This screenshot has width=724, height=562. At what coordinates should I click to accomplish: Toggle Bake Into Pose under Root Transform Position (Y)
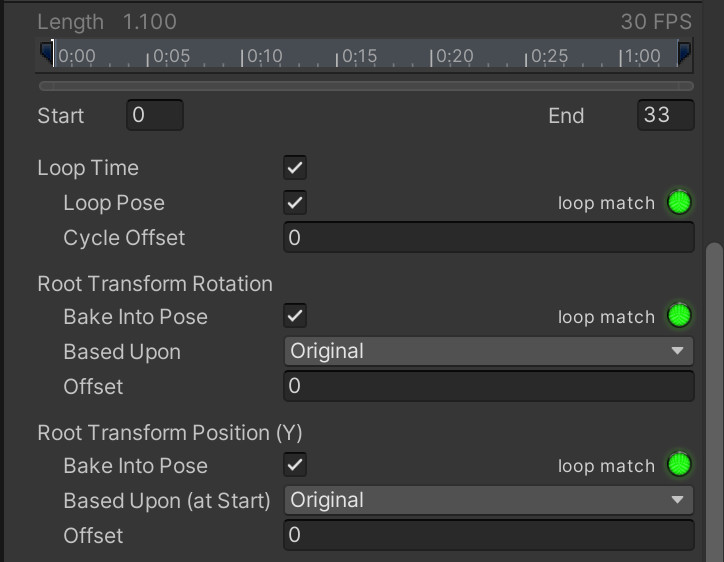[x=295, y=465]
